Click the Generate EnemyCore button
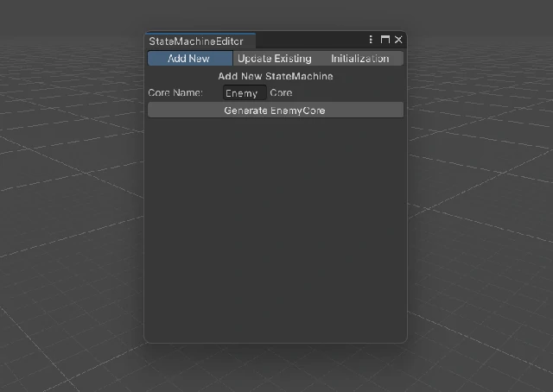Screen dimensions: 553x392 coord(276,110)
